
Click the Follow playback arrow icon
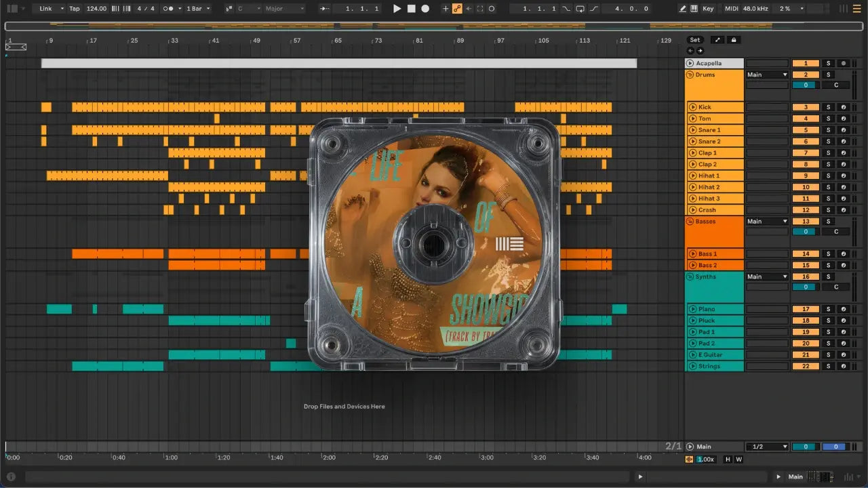[x=325, y=9]
